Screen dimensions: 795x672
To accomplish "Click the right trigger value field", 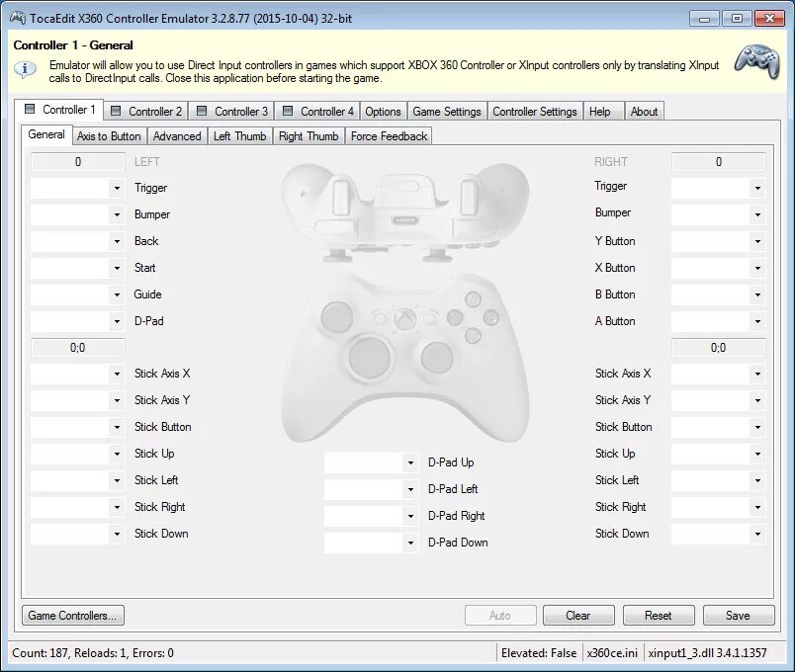I will [719, 162].
